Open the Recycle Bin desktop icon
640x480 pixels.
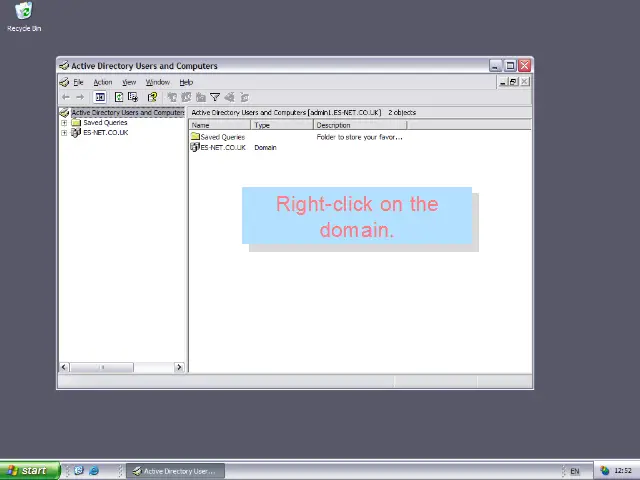[24, 17]
